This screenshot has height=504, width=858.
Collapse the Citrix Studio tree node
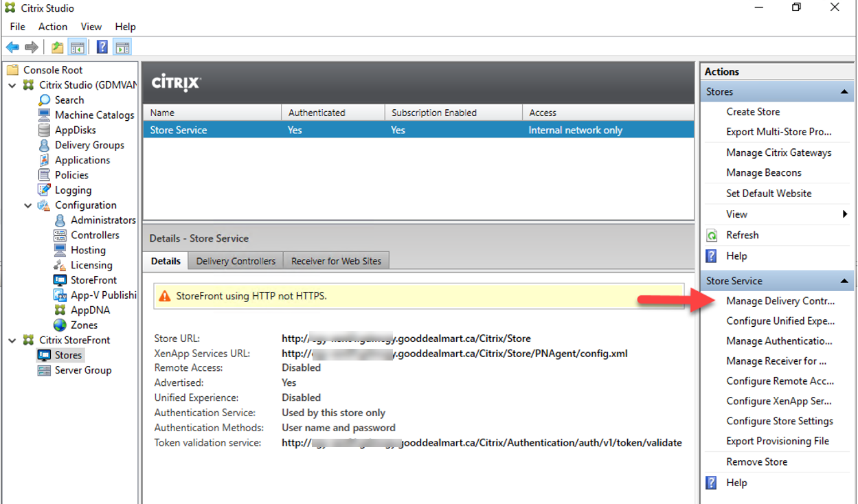(x=12, y=85)
